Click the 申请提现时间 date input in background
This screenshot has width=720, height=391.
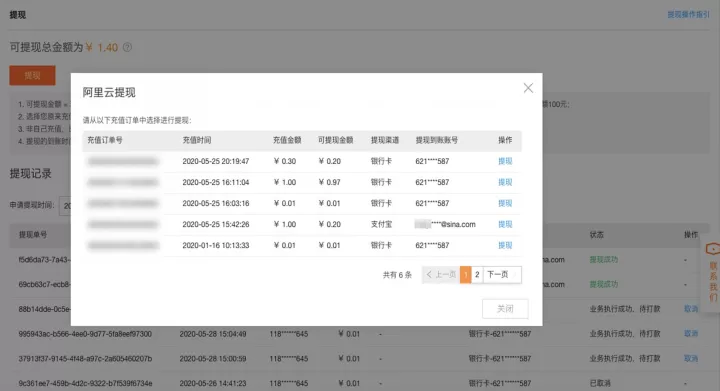(65, 206)
